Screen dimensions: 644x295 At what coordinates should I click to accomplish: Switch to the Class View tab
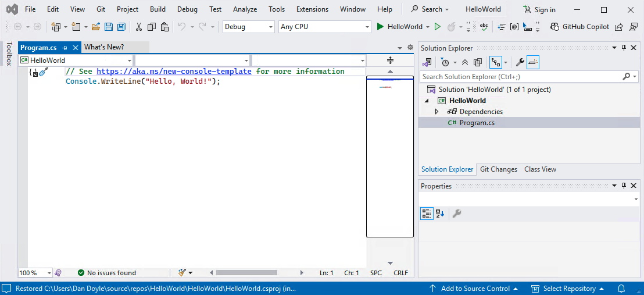[x=540, y=169]
